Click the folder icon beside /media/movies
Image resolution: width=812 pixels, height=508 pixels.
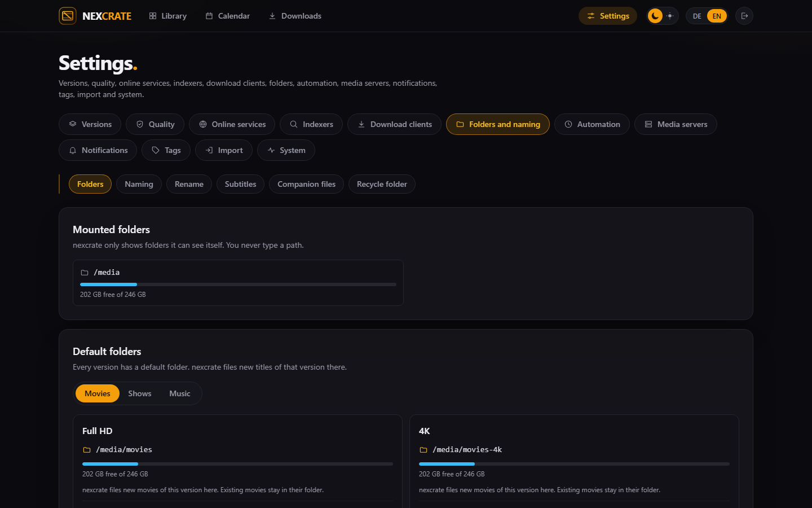pyautogui.click(x=87, y=450)
